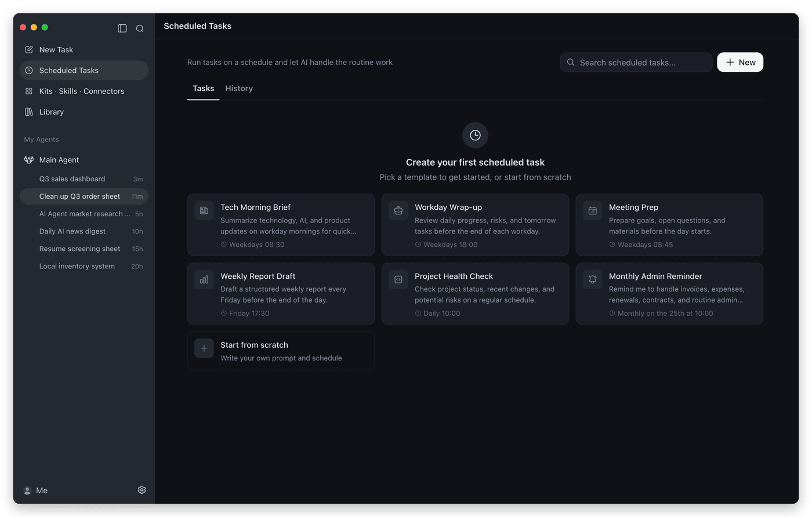The height and width of the screenshot is (517, 812).
Task: Click the Weekly Report Draft bar chart icon
Action: point(204,279)
